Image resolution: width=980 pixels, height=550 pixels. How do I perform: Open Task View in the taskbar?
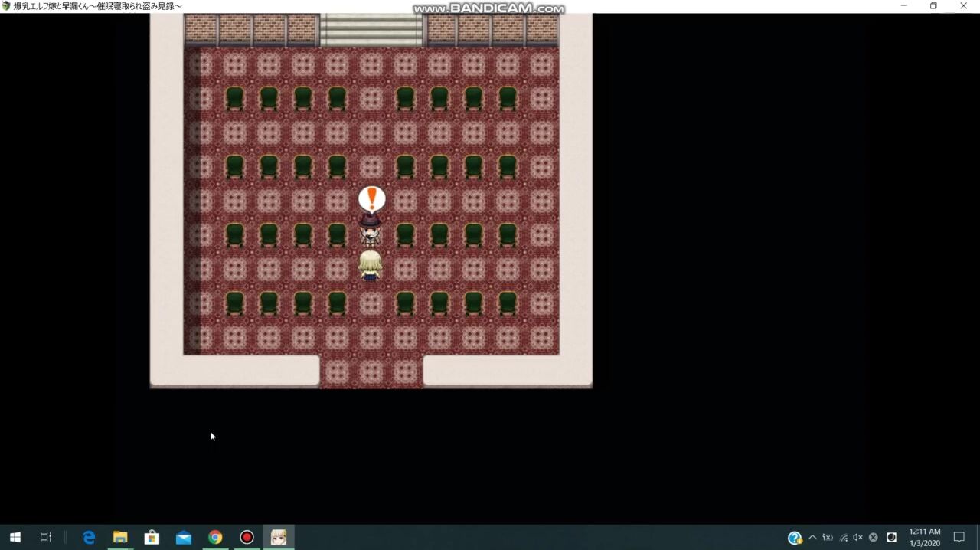pyautogui.click(x=46, y=537)
